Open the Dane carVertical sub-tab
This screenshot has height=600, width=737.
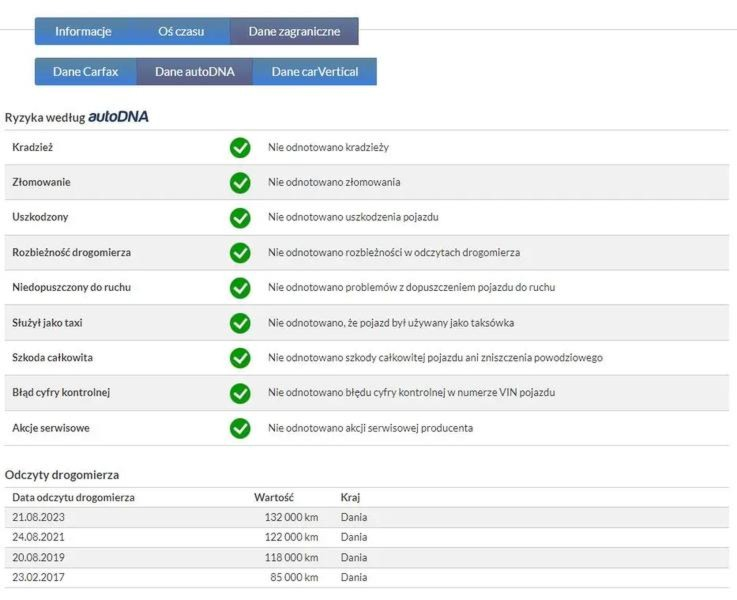(x=314, y=72)
